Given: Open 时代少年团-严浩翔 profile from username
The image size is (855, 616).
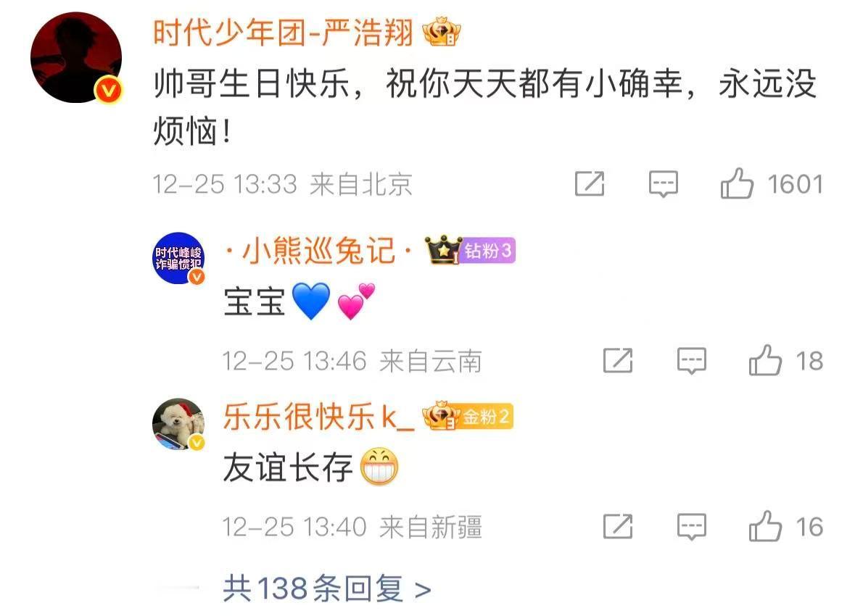Looking at the screenshot, I should (283, 33).
